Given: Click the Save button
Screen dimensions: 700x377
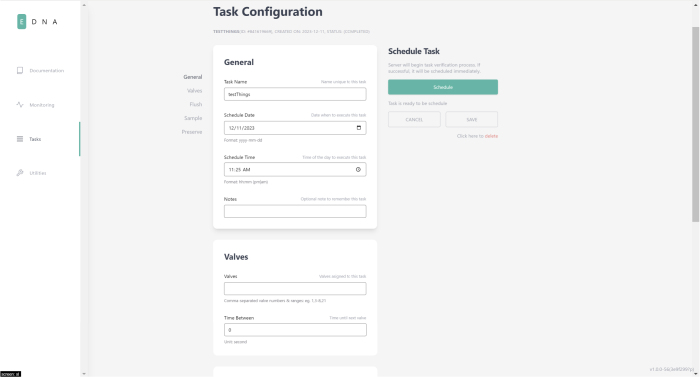Looking at the screenshot, I should (x=471, y=119).
